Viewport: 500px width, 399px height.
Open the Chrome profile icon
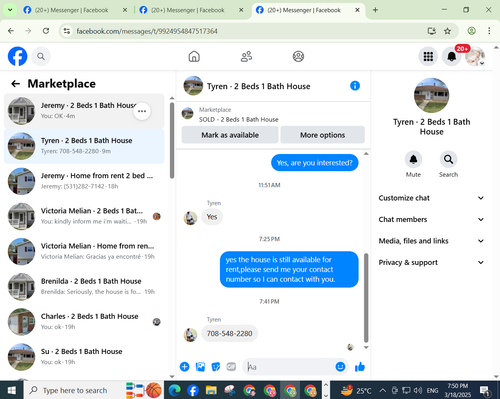471,31
